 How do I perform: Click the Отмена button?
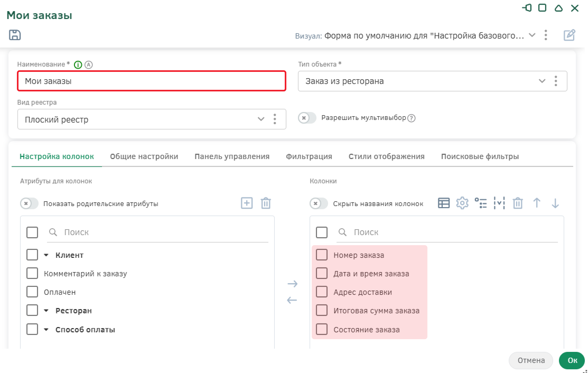tap(531, 360)
